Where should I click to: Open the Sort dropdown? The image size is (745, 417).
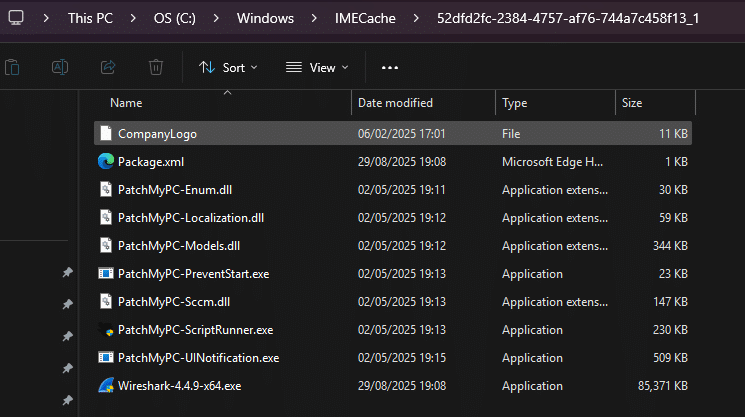click(228, 67)
